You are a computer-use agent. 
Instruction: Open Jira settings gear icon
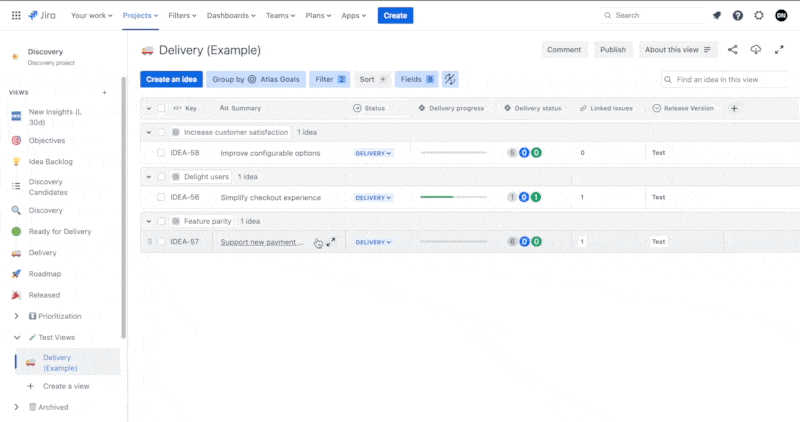pos(759,15)
